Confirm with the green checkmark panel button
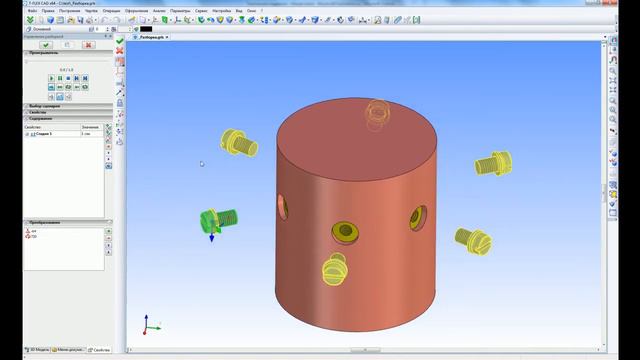The height and width of the screenshot is (360, 640). (46, 45)
